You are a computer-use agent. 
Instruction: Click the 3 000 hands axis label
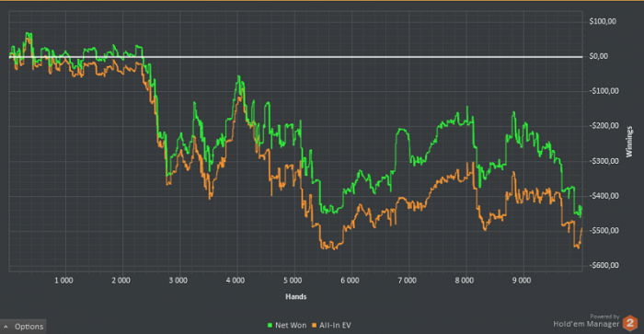[178, 281]
